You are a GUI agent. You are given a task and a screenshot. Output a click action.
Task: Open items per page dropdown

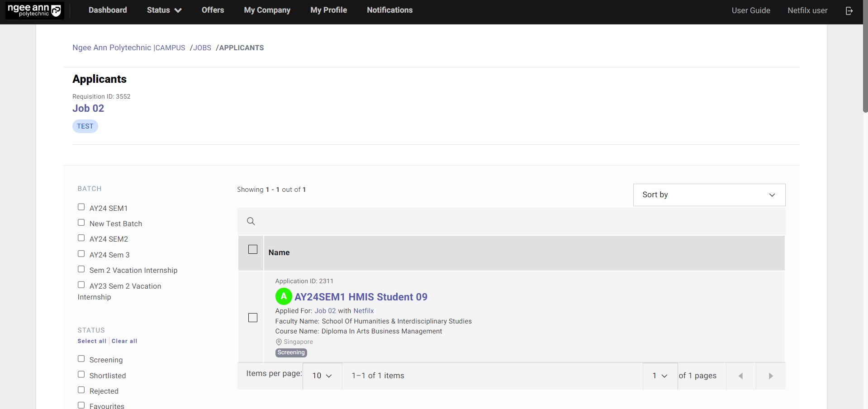tap(322, 376)
